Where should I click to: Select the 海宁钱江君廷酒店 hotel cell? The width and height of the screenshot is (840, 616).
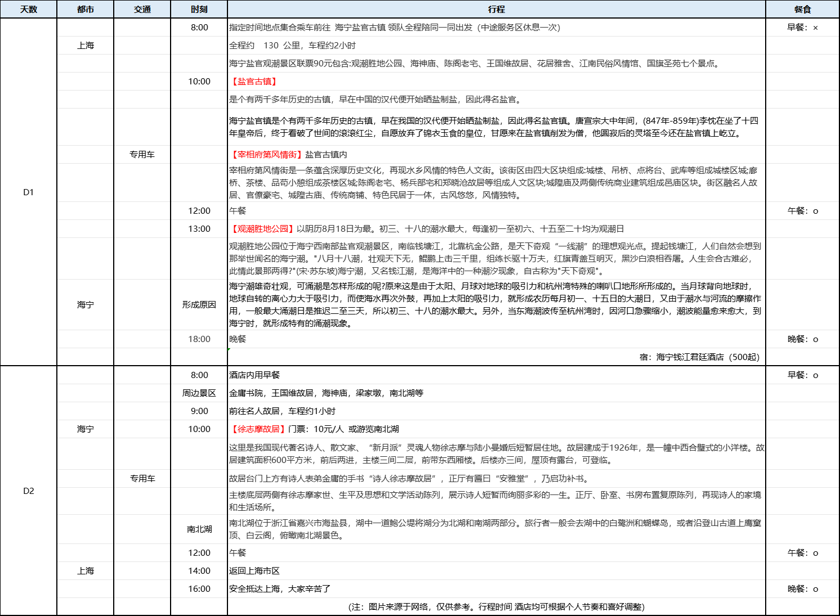[699, 357]
